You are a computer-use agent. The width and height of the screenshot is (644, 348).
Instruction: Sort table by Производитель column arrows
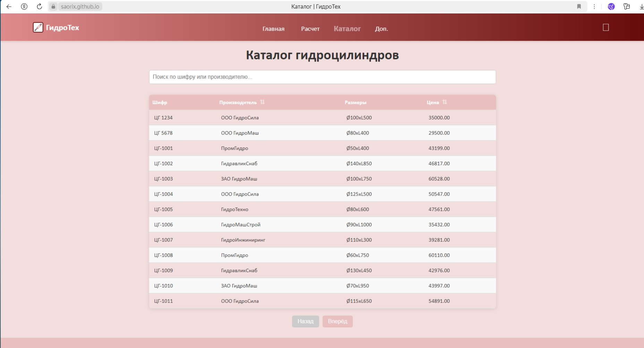click(262, 102)
